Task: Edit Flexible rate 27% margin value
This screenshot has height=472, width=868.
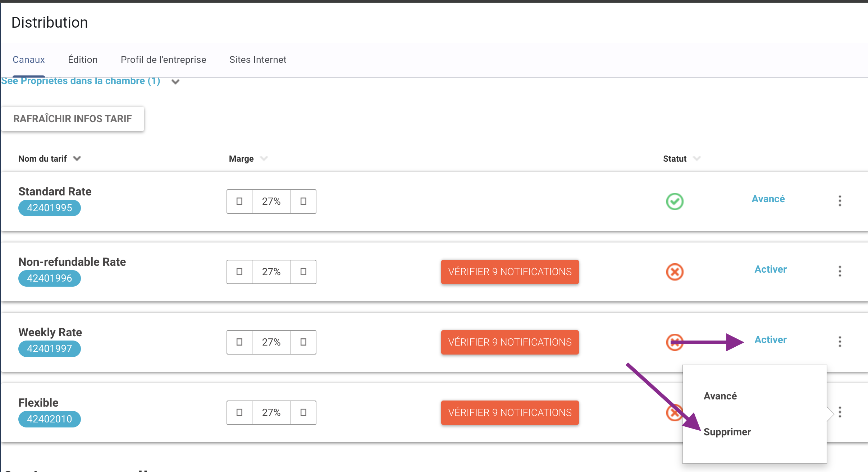Action: click(271, 412)
